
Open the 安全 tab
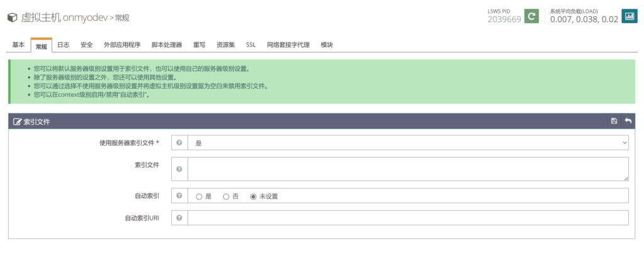[87, 45]
